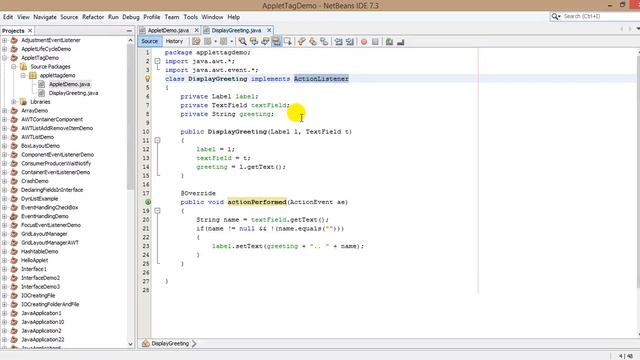The width and height of the screenshot is (640, 360).
Task: Click the Comment toolbar icon
Action: pyautogui.click(x=389, y=42)
